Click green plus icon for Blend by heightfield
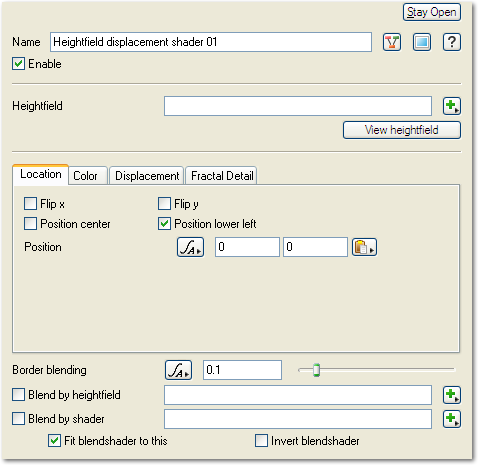Screen dimensions: 485x472 click(452, 395)
